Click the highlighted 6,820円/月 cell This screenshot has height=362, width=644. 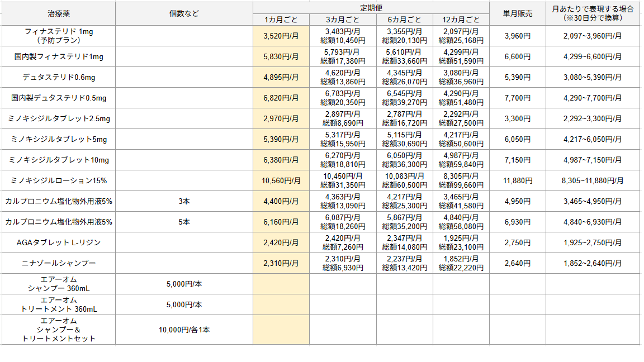click(281, 98)
